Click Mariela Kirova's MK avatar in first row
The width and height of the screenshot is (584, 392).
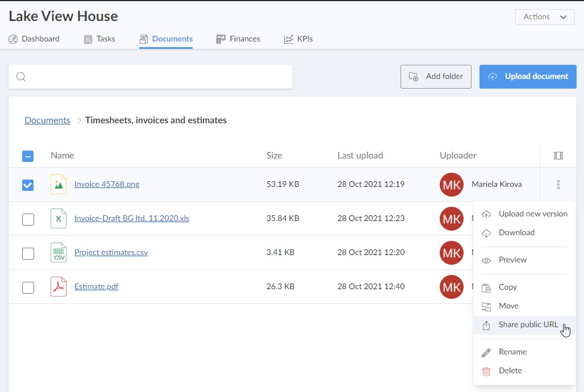(451, 185)
